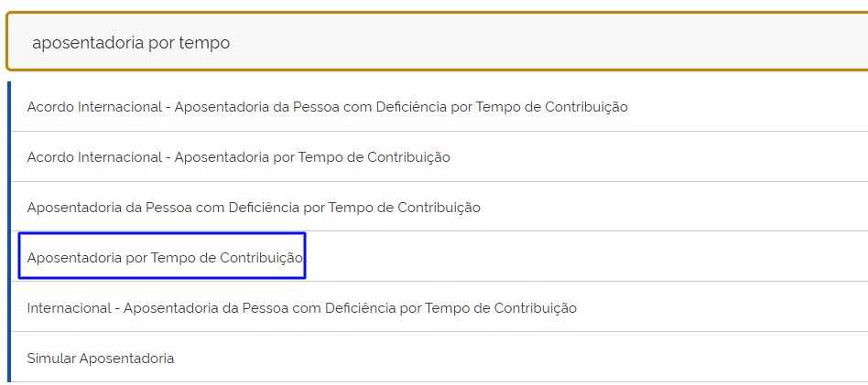Click the search field containing "aposentadoria por tempo"
Screen dimensions: 868x385
pyautogui.click(x=439, y=43)
